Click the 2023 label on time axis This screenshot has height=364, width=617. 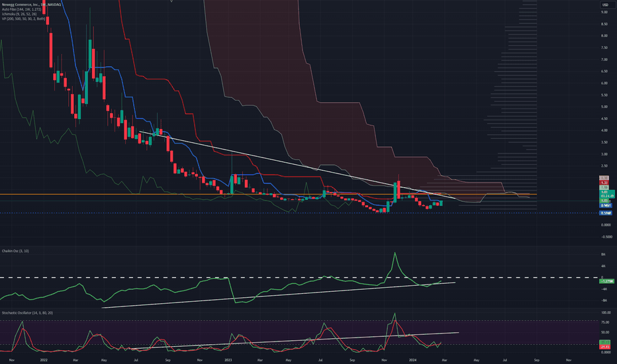(x=228, y=360)
